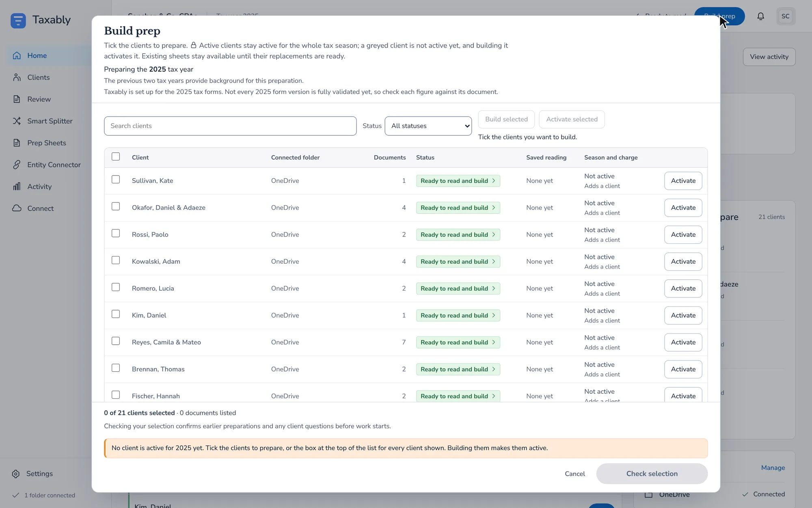Tick the checkbox for Rossi, Paolo
Viewport: 812px width, 508px height.
[116, 233]
